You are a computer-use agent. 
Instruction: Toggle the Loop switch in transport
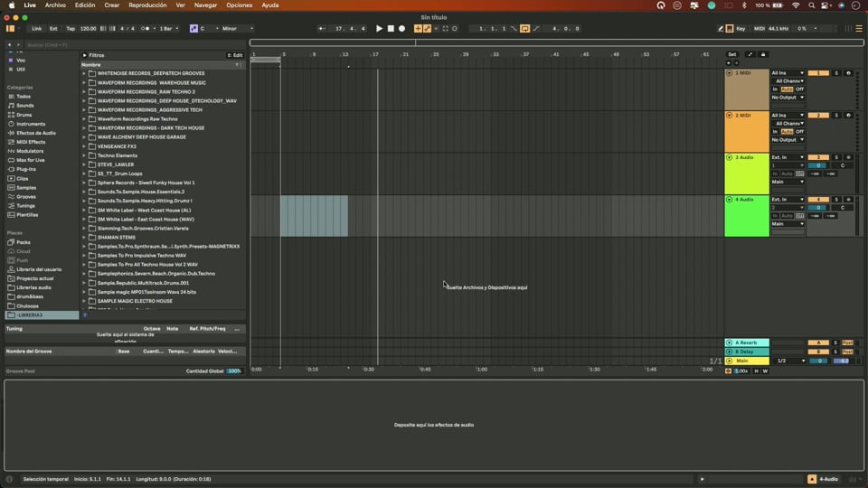524,28
